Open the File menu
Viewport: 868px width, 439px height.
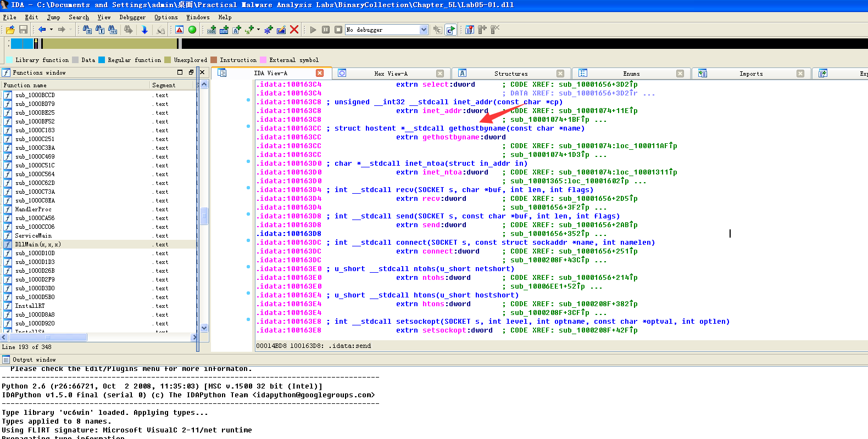[9, 17]
